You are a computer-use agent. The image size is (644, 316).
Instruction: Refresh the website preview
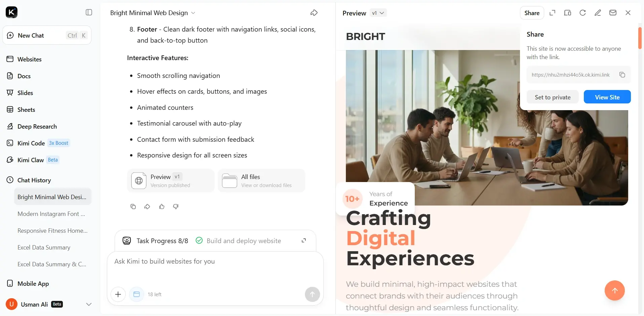coord(583,13)
